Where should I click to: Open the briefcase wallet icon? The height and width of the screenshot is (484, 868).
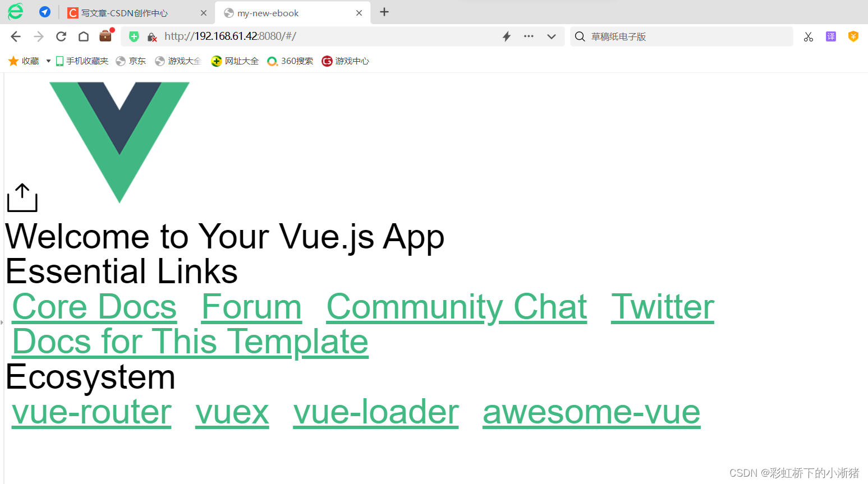point(105,36)
